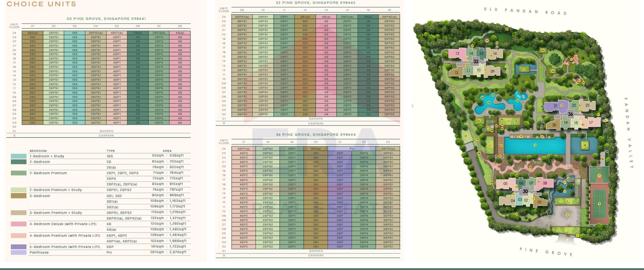Click the 3-Bedroom Premium + Study legend swatch
The width and height of the screenshot is (644, 270).
(x=18, y=213)
